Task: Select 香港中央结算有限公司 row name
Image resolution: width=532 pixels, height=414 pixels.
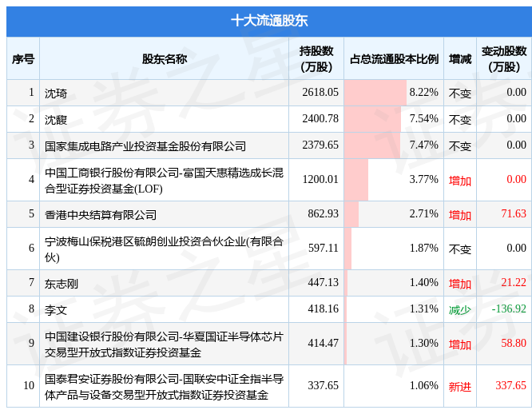Action: pyautogui.click(x=101, y=214)
